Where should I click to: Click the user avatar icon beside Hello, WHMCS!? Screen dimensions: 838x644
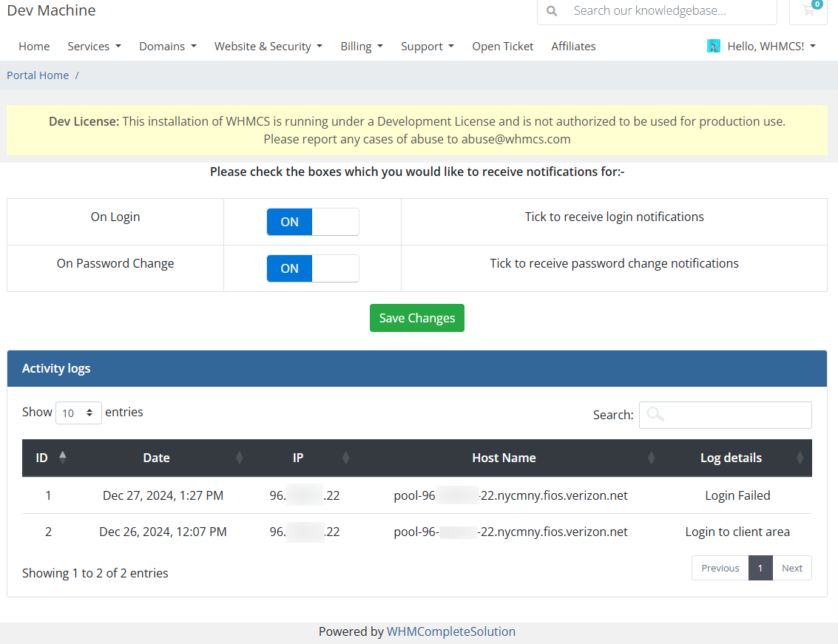(714, 46)
